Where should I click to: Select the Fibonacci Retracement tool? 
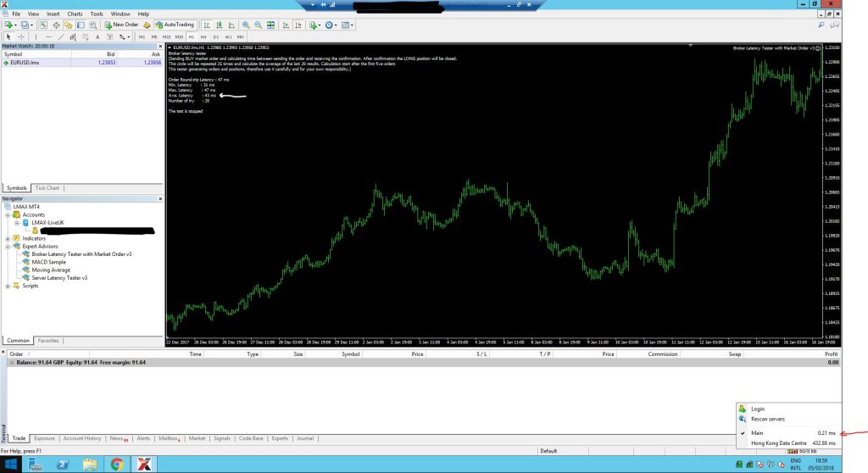[86, 37]
